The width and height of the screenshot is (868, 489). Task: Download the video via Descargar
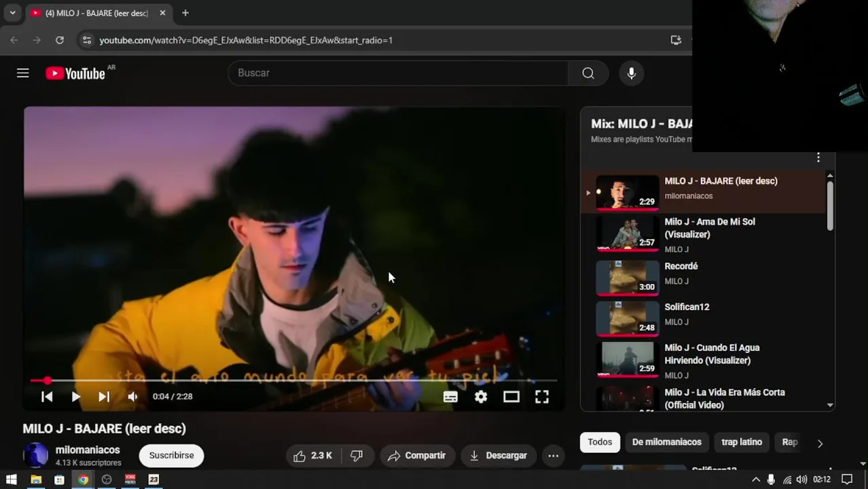(x=499, y=456)
